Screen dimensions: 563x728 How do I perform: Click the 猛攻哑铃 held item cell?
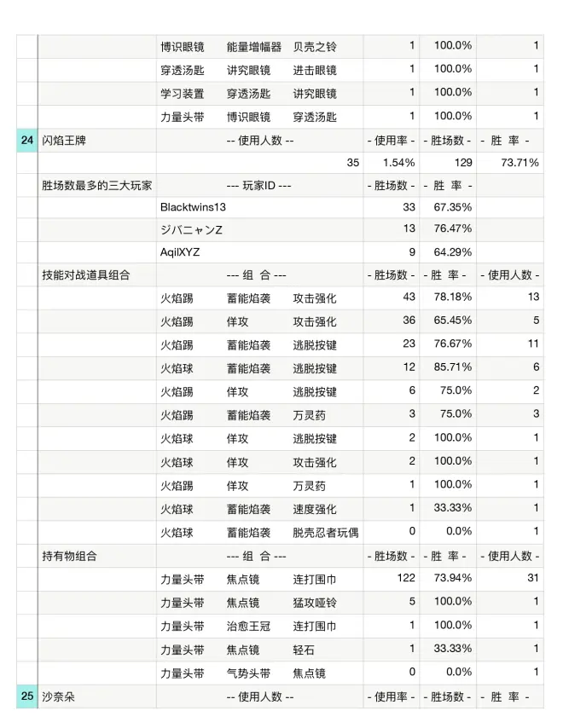(315, 602)
